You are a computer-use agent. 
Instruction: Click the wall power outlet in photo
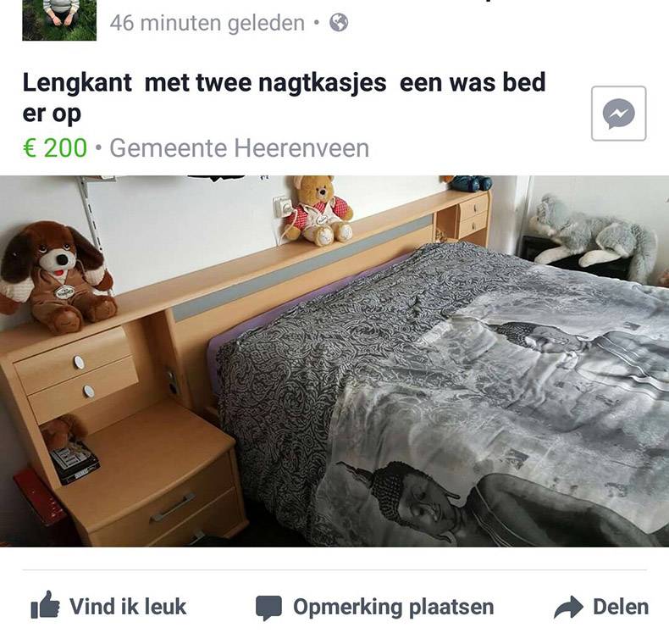(282, 206)
